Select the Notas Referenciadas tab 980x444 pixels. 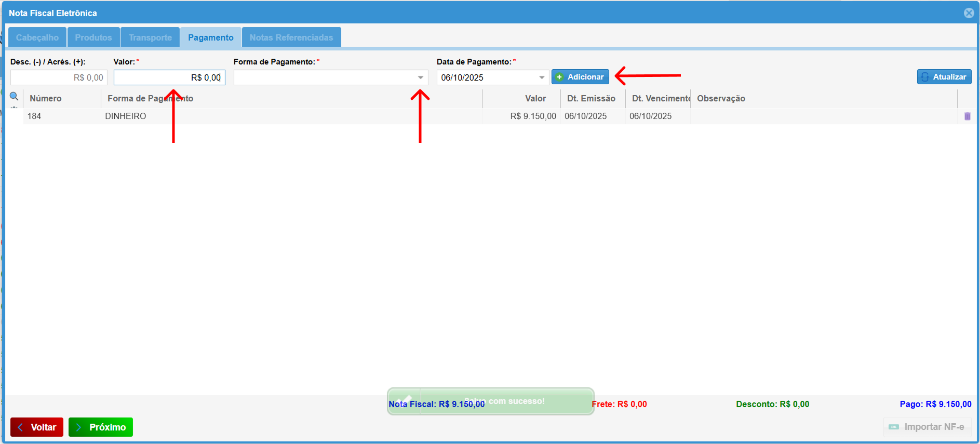[x=291, y=37]
